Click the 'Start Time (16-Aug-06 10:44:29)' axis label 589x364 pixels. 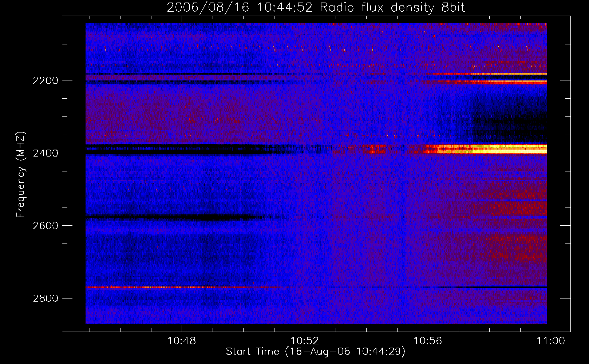pyautogui.click(x=316, y=352)
